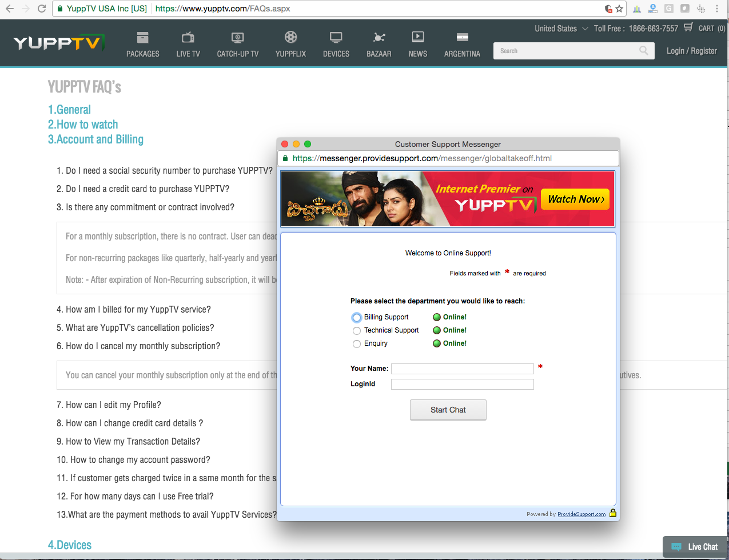This screenshot has height=560, width=729.
Task: Open the Chrome three-dot menu
Action: point(717,9)
